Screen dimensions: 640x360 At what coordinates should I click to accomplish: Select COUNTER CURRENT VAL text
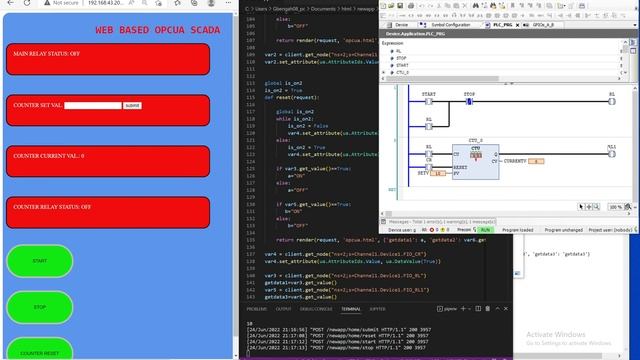49,156
